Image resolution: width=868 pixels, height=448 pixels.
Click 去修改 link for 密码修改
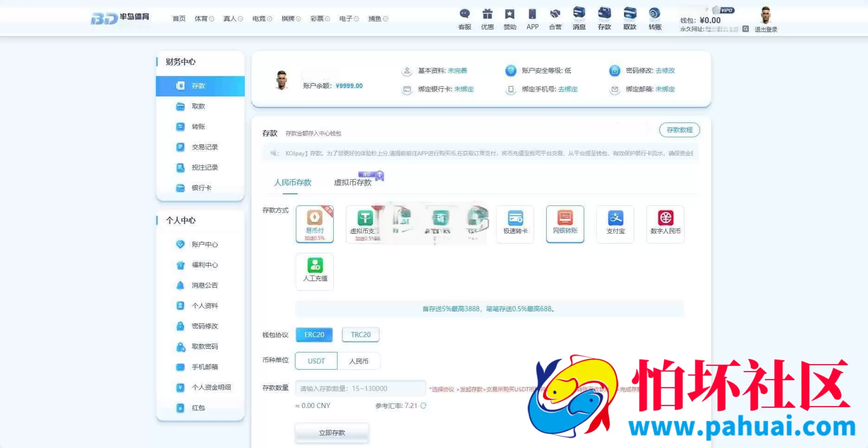tap(665, 70)
